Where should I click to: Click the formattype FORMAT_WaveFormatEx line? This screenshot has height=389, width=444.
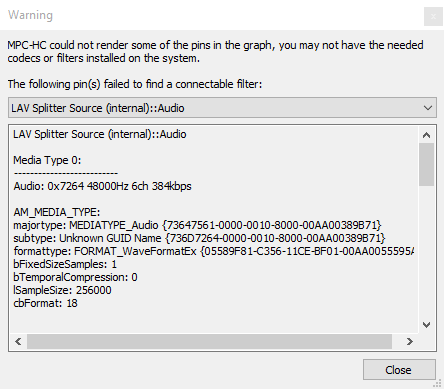pyautogui.click(x=214, y=251)
